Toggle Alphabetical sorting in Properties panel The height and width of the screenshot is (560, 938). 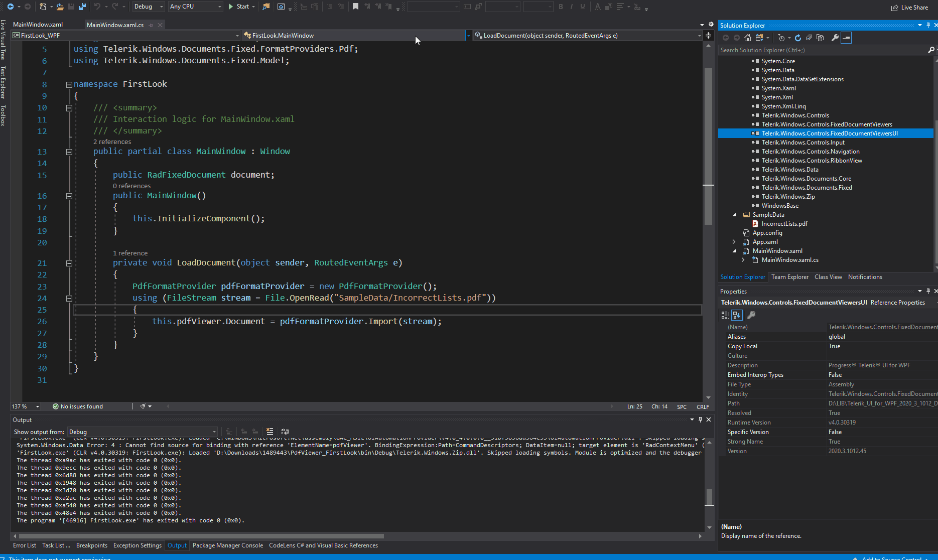[x=737, y=315]
